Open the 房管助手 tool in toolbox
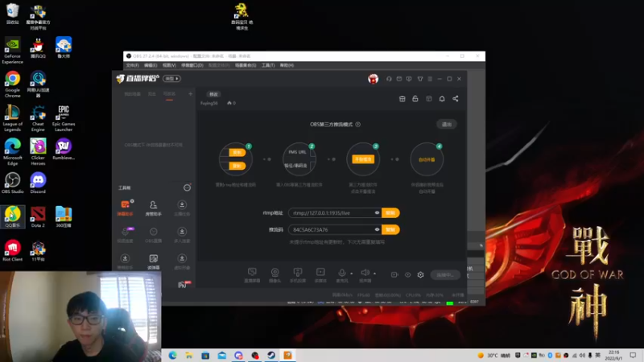Screen dimensions: 644x362 [153, 208]
